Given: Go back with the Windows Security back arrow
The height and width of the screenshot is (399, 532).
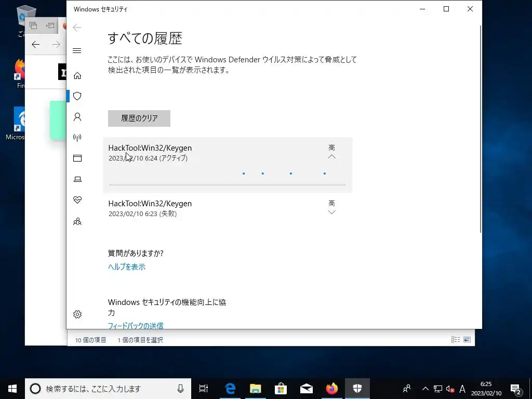Looking at the screenshot, I should [x=77, y=28].
